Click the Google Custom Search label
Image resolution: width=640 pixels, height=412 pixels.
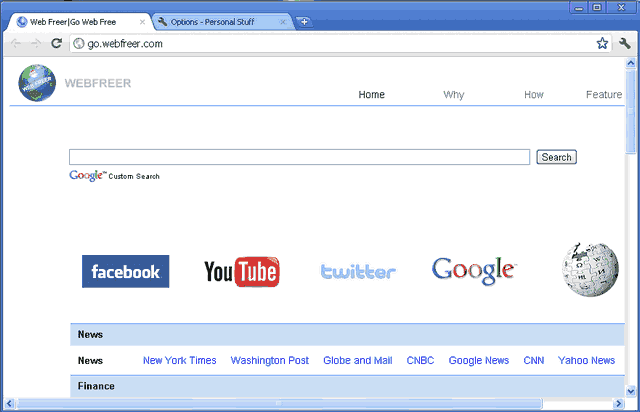(x=114, y=176)
